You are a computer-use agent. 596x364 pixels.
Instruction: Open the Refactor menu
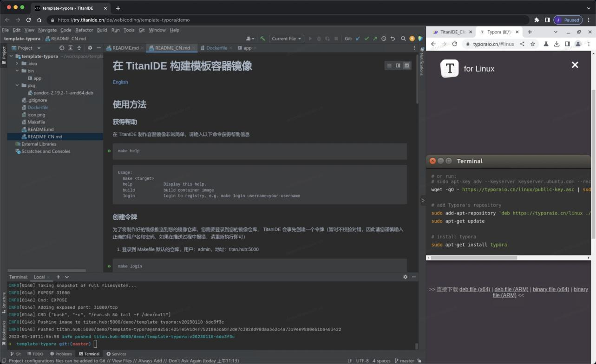84,30
